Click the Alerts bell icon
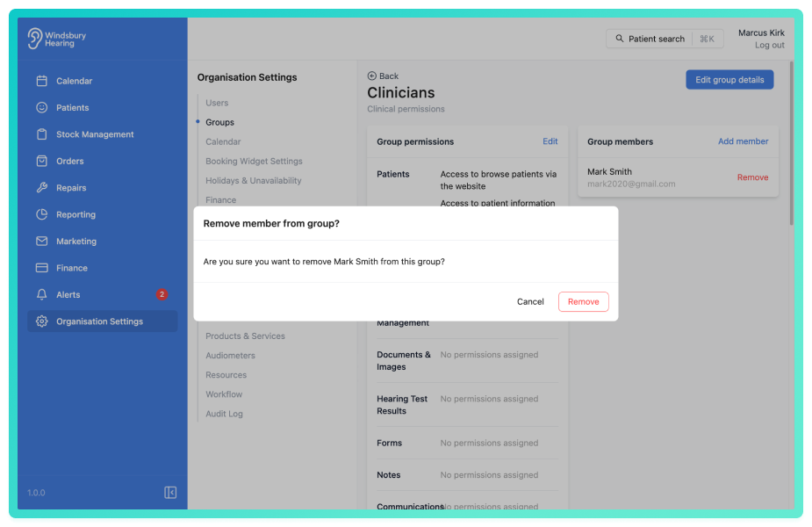The width and height of the screenshot is (812, 527). (x=42, y=294)
